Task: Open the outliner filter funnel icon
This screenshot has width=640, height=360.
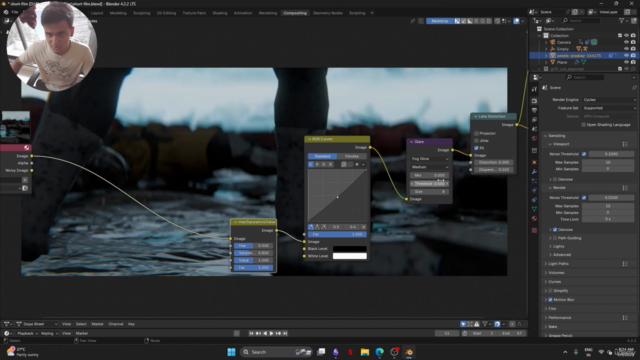Action: (x=622, y=20)
